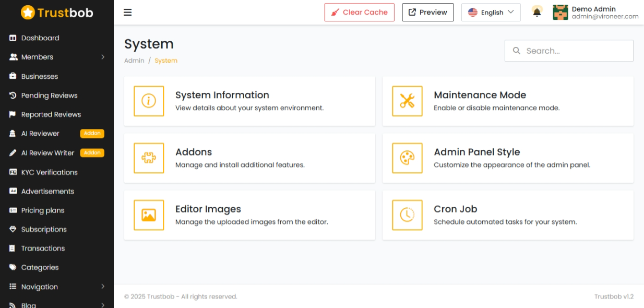Screen dimensions: 644x308
Task: Click the Addons puzzle piece icon
Action: pyautogui.click(x=149, y=158)
